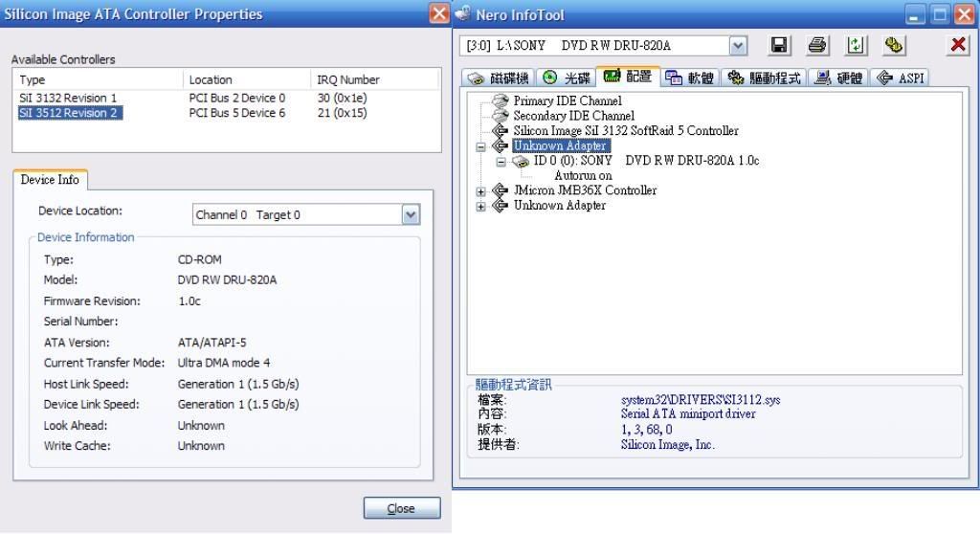Image resolution: width=980 pixels, height=534 pixels.
Task: Click the Sony DVD drive icon in tree
Action: pos(521,162)
